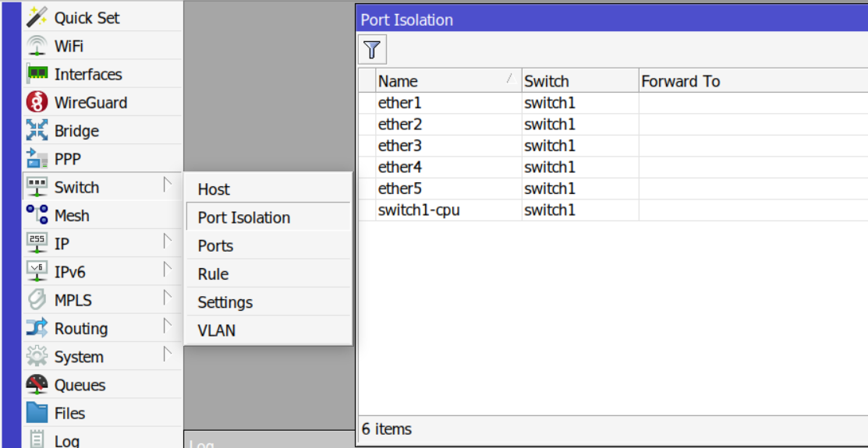The image size is (868, 448).
Task: Open VLAN in the Switch submenu
Action: pos(216,330)
